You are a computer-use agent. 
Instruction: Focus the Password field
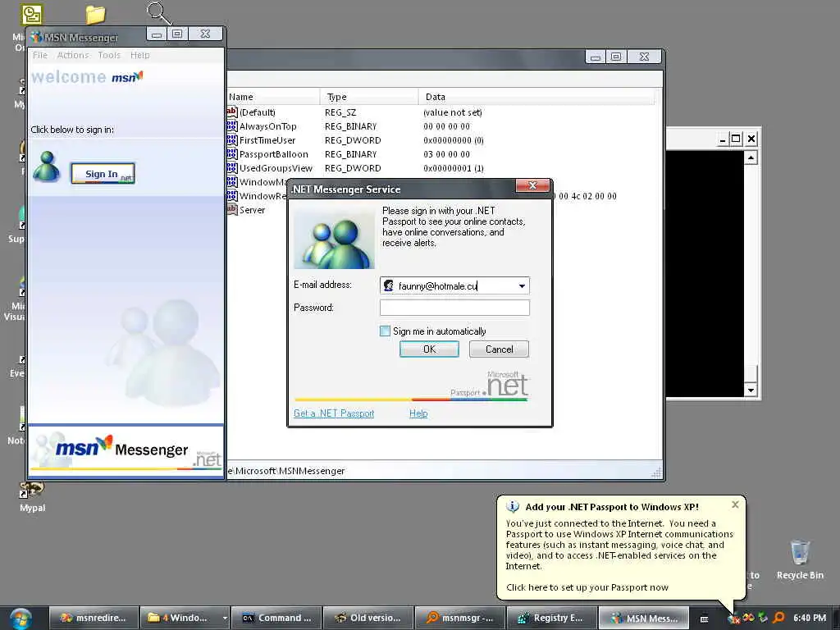454,308
